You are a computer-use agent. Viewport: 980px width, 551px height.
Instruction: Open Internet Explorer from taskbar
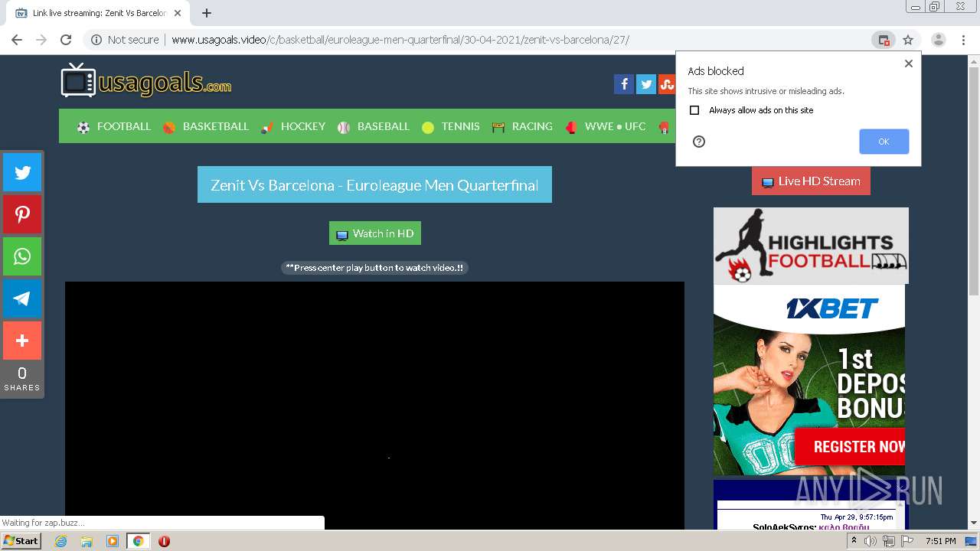[x=61, y=541]
